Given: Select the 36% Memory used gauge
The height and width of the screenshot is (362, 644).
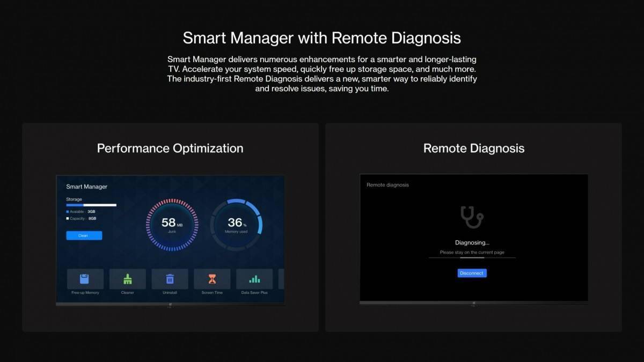Looking at the screenshot, I should tap(236, 225).
